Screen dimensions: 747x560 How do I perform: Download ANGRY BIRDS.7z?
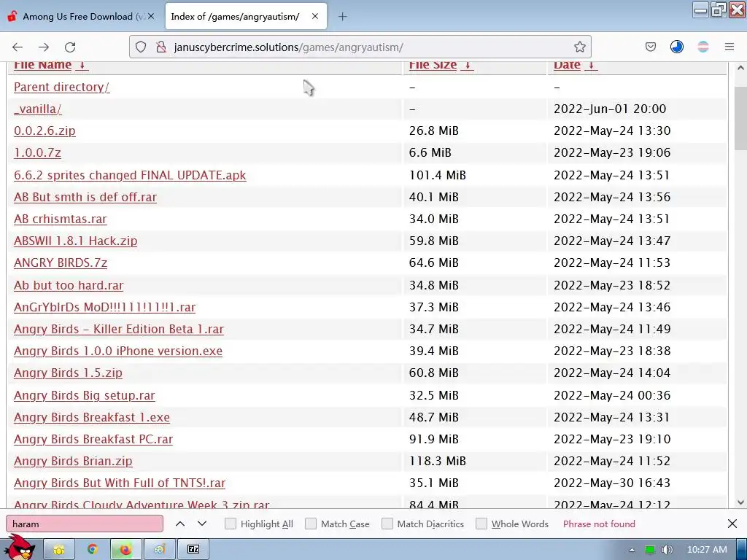click(x=61, y=262)
